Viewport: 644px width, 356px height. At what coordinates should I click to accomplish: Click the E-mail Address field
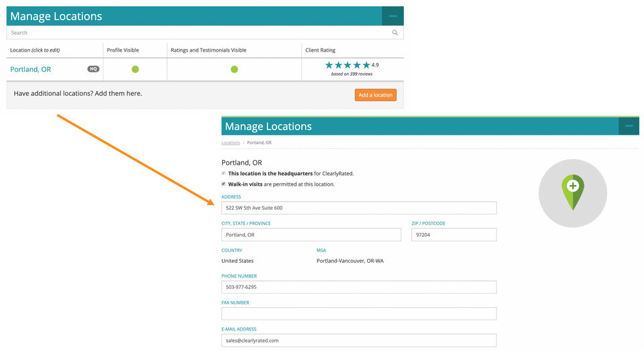[359, 341]
